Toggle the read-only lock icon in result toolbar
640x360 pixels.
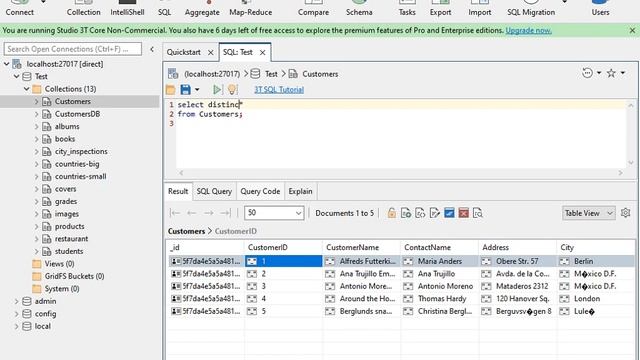pos(391,213)
